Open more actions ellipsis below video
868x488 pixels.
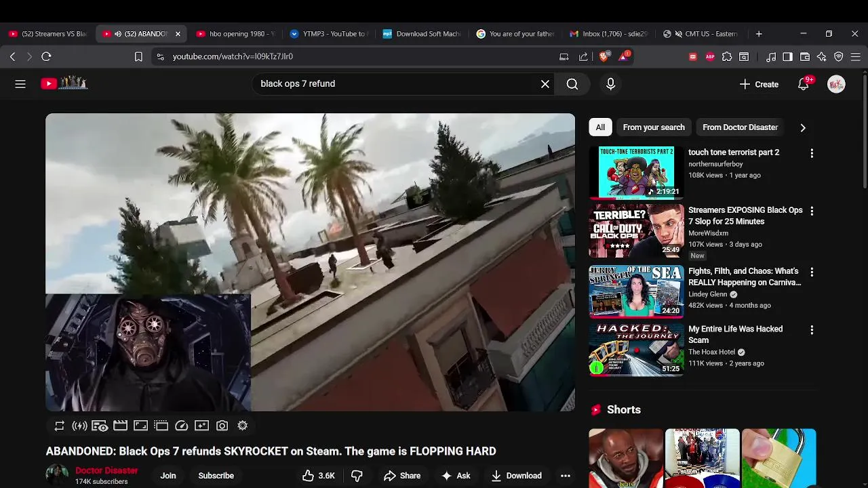(x=566, y=476)
